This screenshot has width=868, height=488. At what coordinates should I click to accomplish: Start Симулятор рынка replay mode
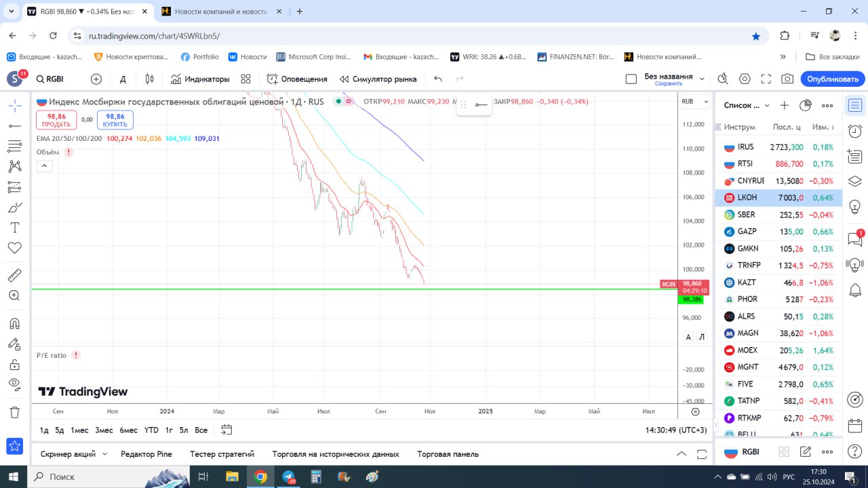[378, 79]
